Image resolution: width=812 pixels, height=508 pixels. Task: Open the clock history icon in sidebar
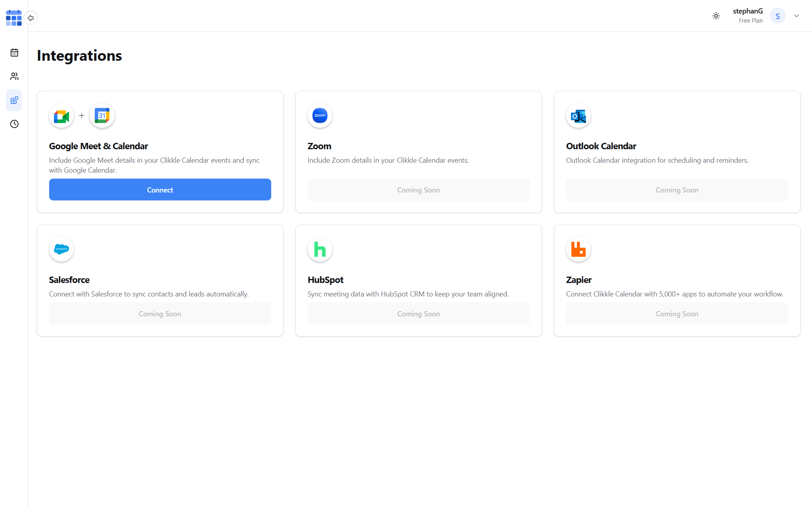pos(14,124)
